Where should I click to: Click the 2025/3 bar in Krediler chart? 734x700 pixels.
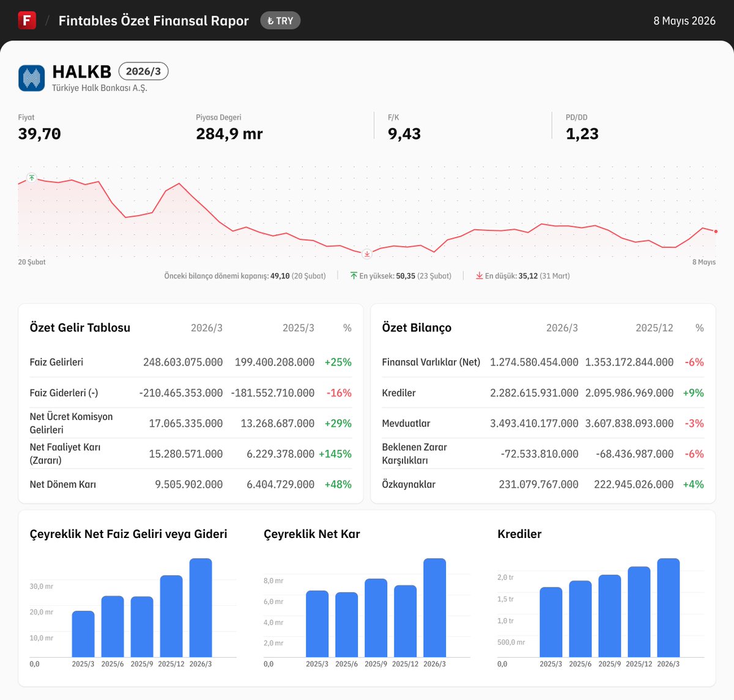click(551, 622)
